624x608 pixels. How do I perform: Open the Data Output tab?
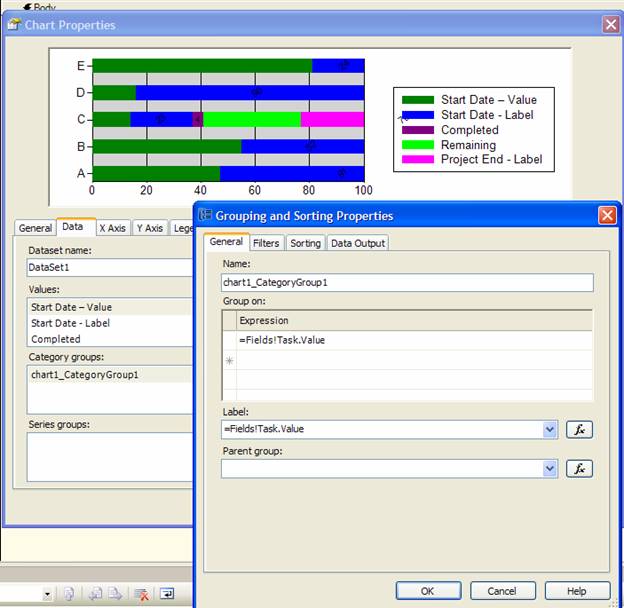coord(358,243)
